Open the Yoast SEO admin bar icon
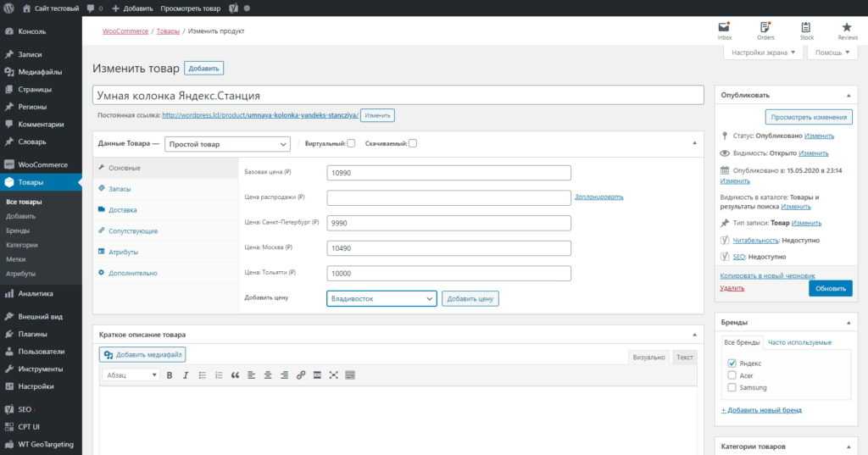This screenshot has height=455, width=868. pos(234,8)
